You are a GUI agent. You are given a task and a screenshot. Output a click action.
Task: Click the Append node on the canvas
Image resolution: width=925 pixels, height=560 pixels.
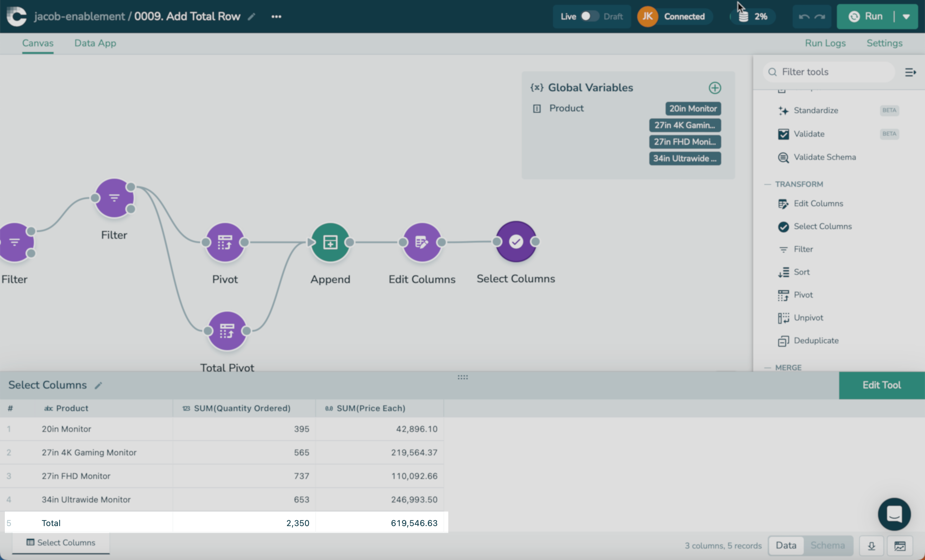[330, 242]
